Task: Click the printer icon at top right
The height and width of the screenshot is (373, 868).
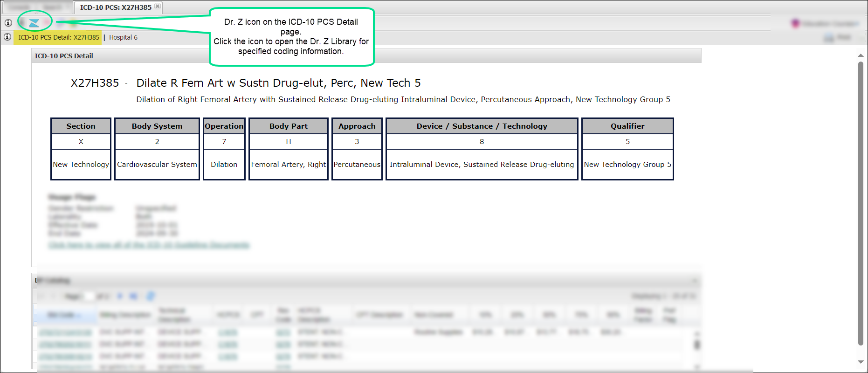Action: point(829,37)
